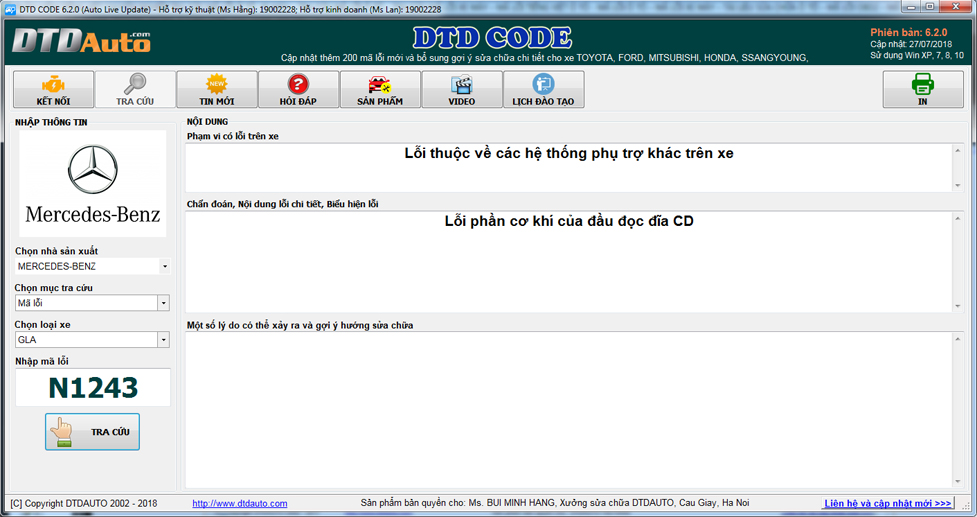Image resolution: width=977 pixels, height=517 pixels.
Task: Expand the Chọn nhà sản xuất dropdown
Action: pos(164,267)
